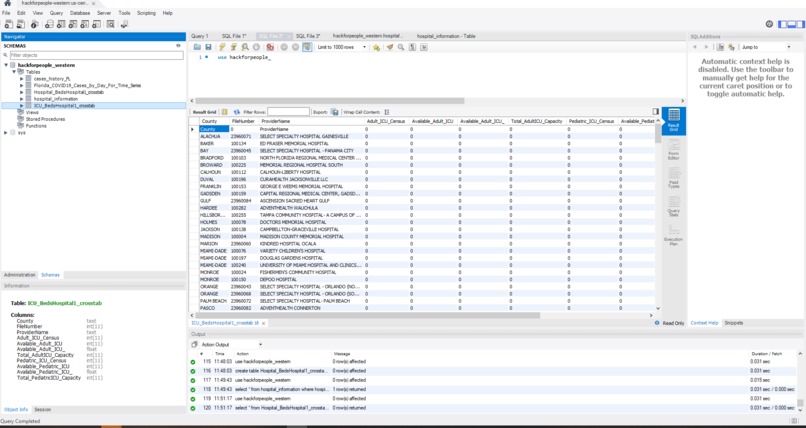806x428 pixels.
Task: Open script file icon in editor toolbar
Action: pos(197,47)
